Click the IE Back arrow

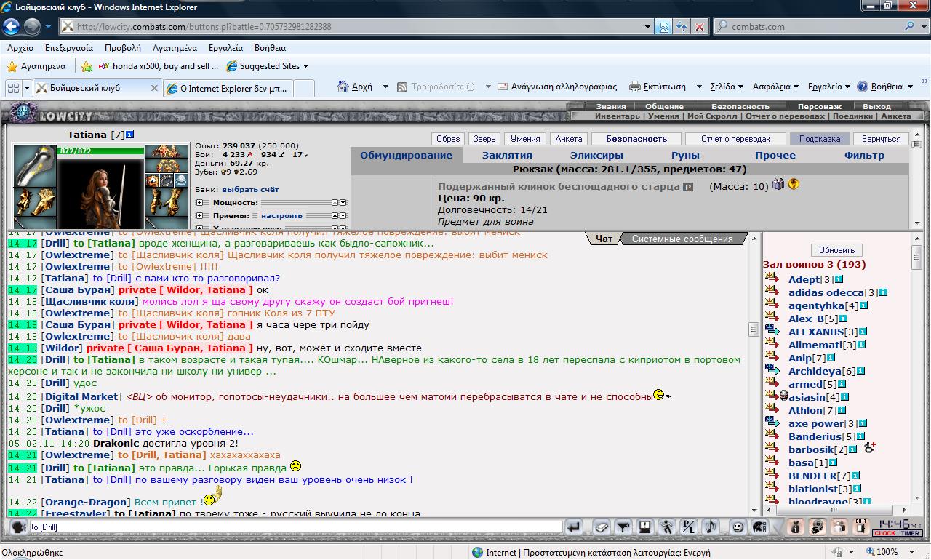point(11,27)
